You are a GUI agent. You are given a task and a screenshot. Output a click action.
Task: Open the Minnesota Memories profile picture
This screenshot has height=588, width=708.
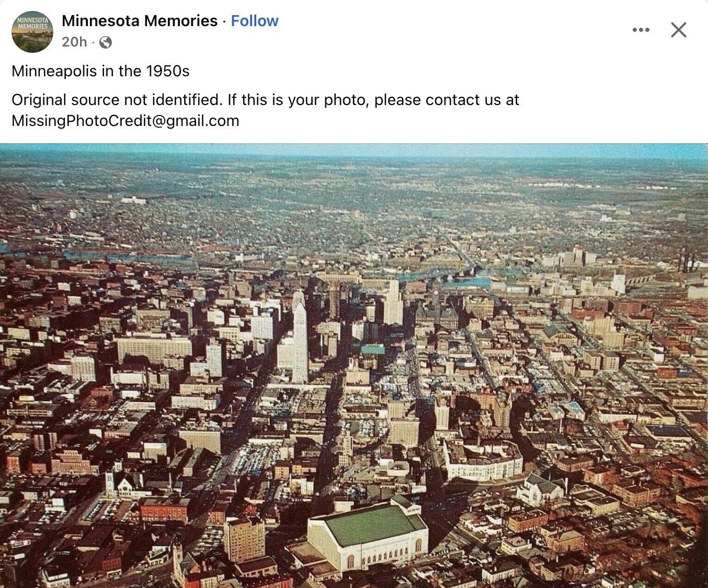tap(32, 31)
